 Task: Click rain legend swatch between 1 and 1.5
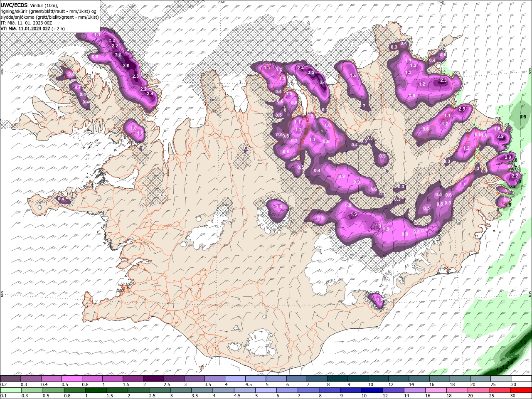pos(96,390)
